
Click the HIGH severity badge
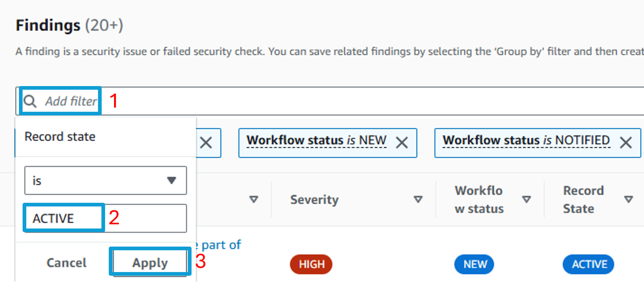(311, 264)
